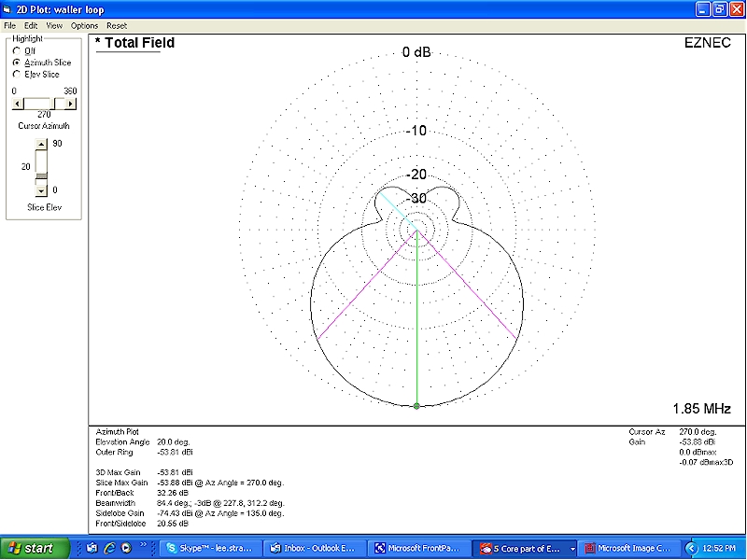Click the Cursor Azimuth right arrow

[x=72, y=104]
